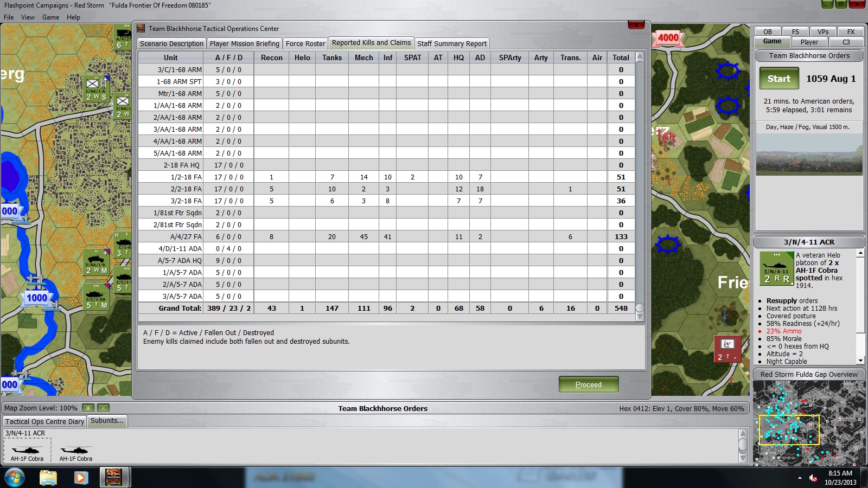Screen dimensions: 868x488
Task: Open the FS tab in side panel
Action: [x=795, y=31]
